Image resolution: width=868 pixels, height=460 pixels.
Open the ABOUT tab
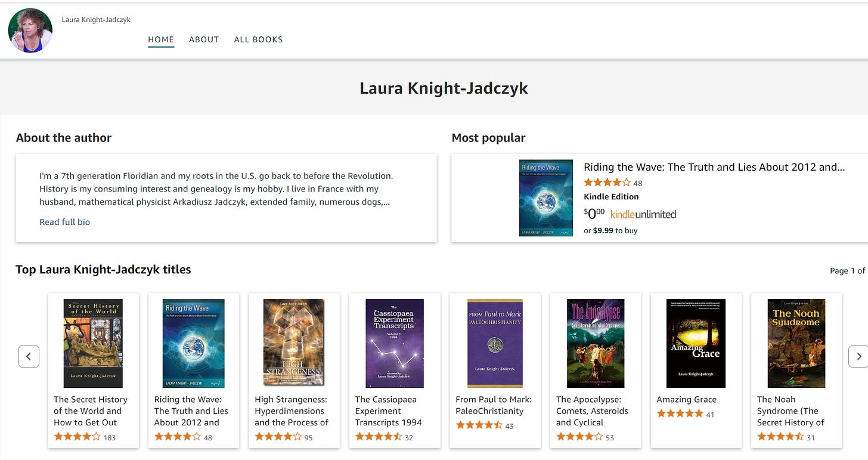point(204,39)
